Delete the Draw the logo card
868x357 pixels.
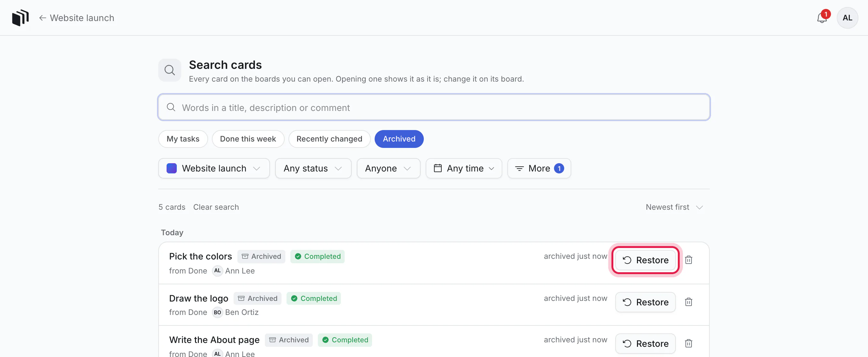click(688, 302)
